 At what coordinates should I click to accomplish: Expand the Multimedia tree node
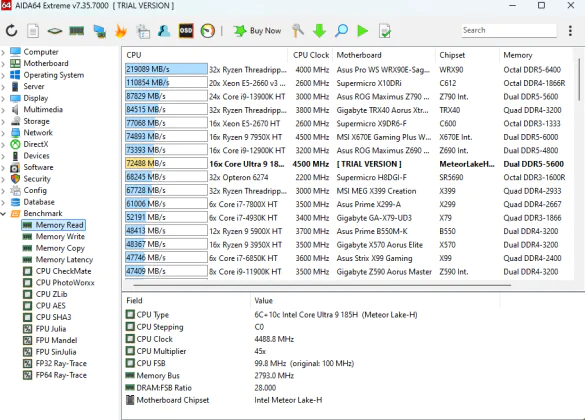click(3, 110)
